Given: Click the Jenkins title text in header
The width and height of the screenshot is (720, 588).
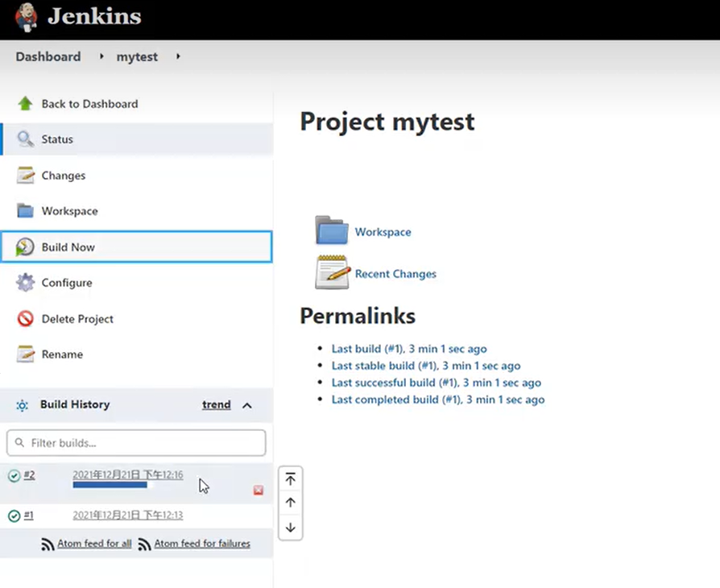Looking at the screenshot, I should [94, 16].
